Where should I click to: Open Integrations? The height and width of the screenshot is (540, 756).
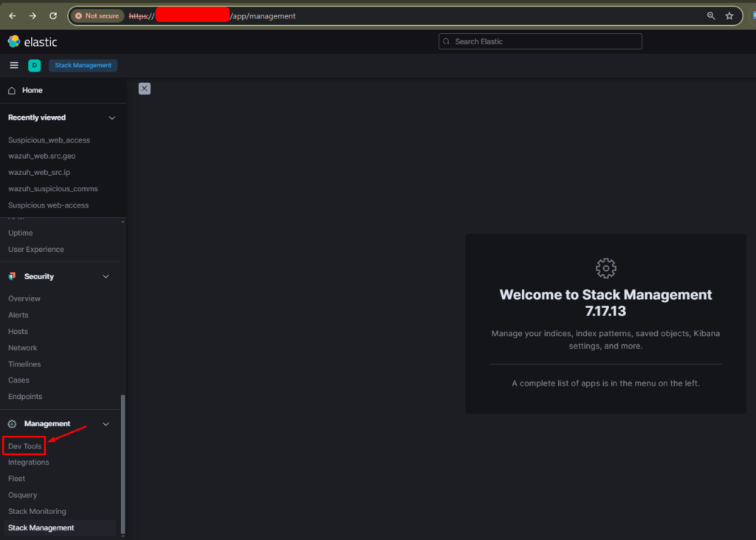click(x=29, y=462)
